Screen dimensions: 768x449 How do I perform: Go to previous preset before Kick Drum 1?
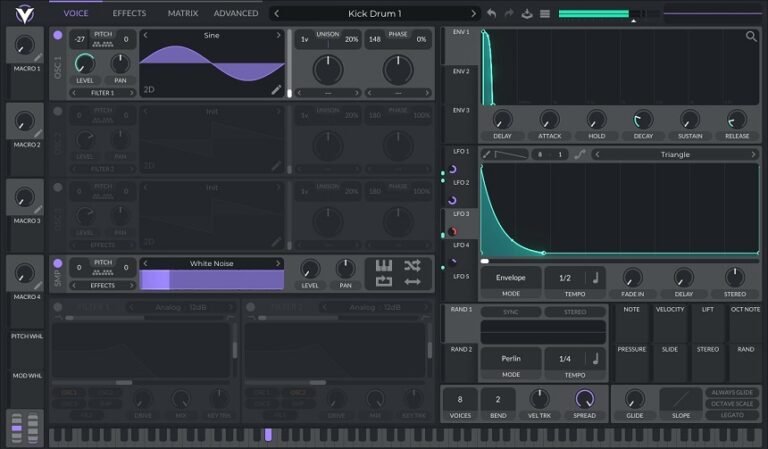tap(277, 14)
